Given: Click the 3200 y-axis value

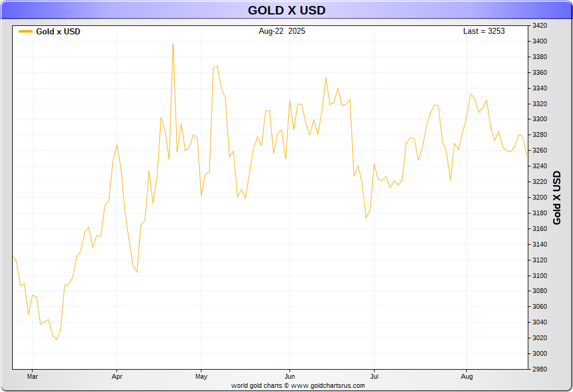Looking at the screenshot, I should [x=539, y=198].
